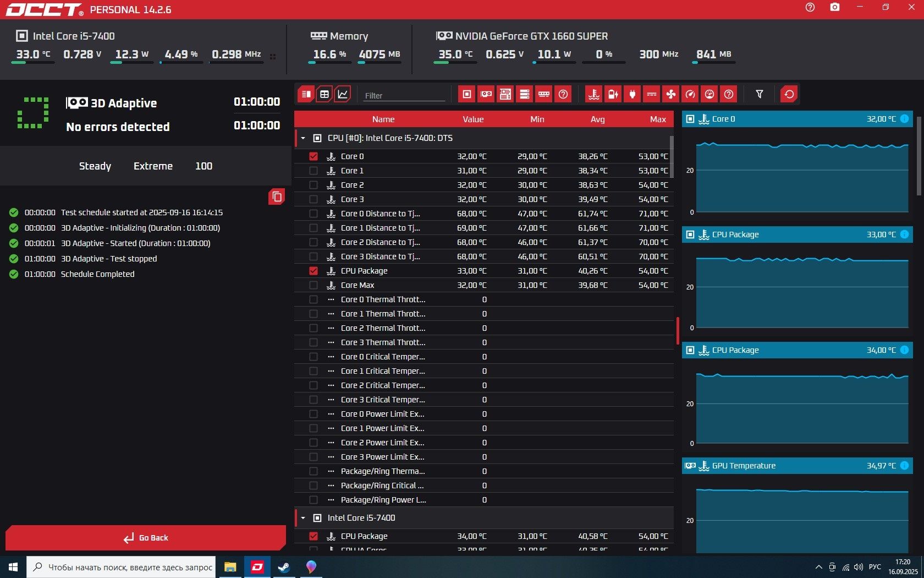Toggle the clock speed gauge filter
The image size is (924, 578).
690,94
